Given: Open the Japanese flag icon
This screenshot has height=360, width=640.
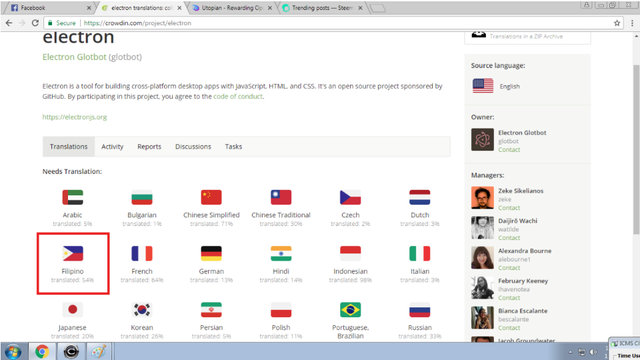Looking at the screenshot, I should (73, 310).
